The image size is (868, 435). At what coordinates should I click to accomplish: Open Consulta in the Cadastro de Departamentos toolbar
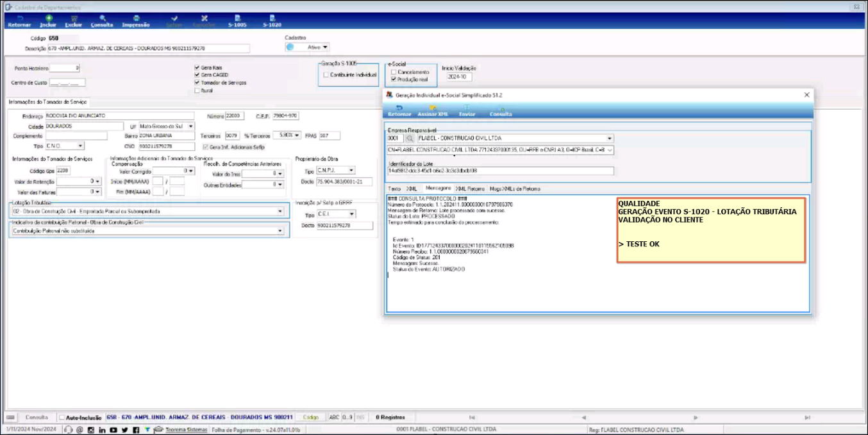click(102, 21)
